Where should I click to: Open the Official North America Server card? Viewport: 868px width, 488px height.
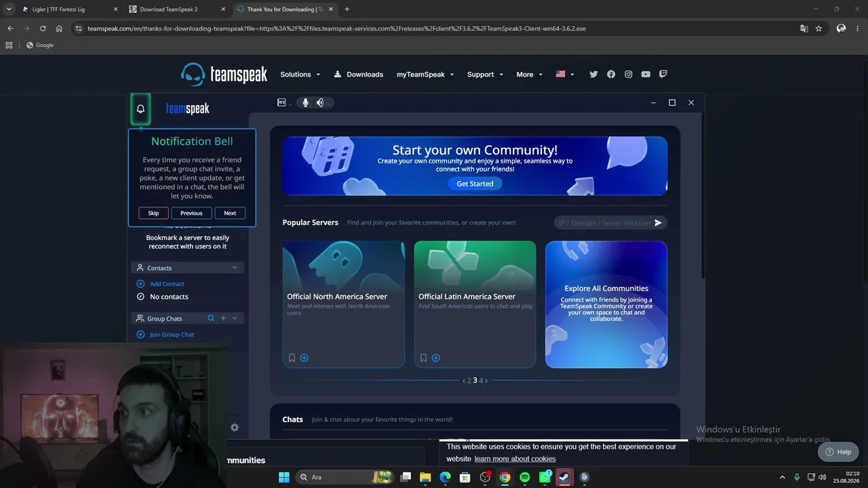click(x=343, y=304)
